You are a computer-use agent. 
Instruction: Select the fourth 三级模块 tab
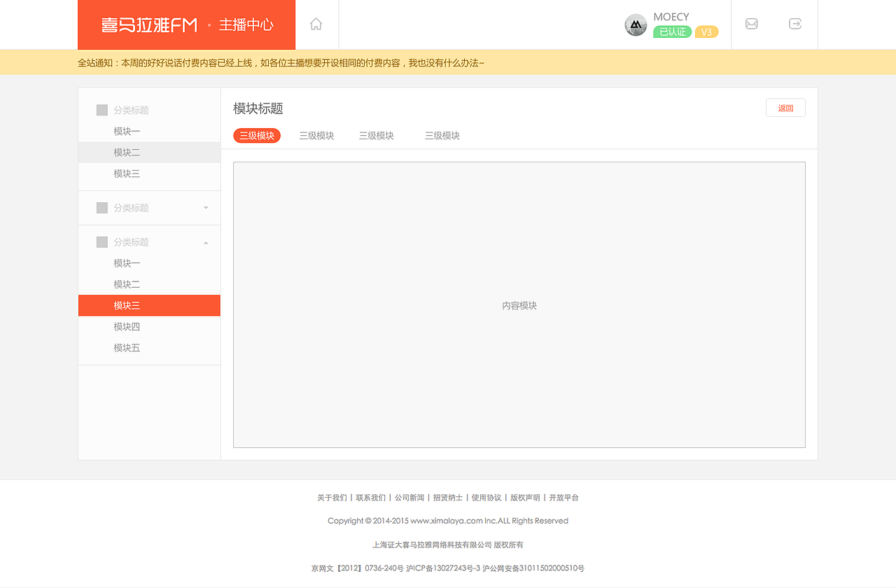pos(442,135)
